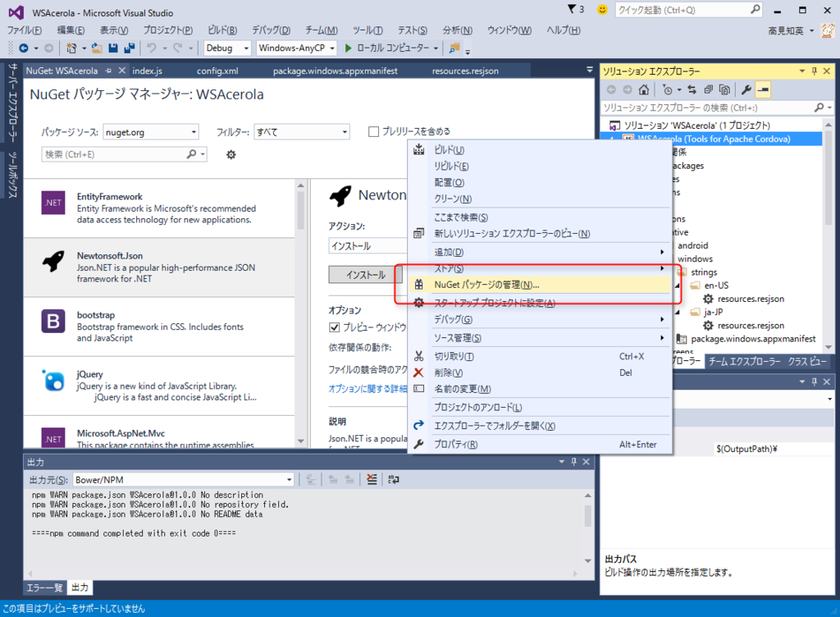Click the Solution Explorer Show All Files icon
This screenshot has height=617, width=840.
(724, 89)
